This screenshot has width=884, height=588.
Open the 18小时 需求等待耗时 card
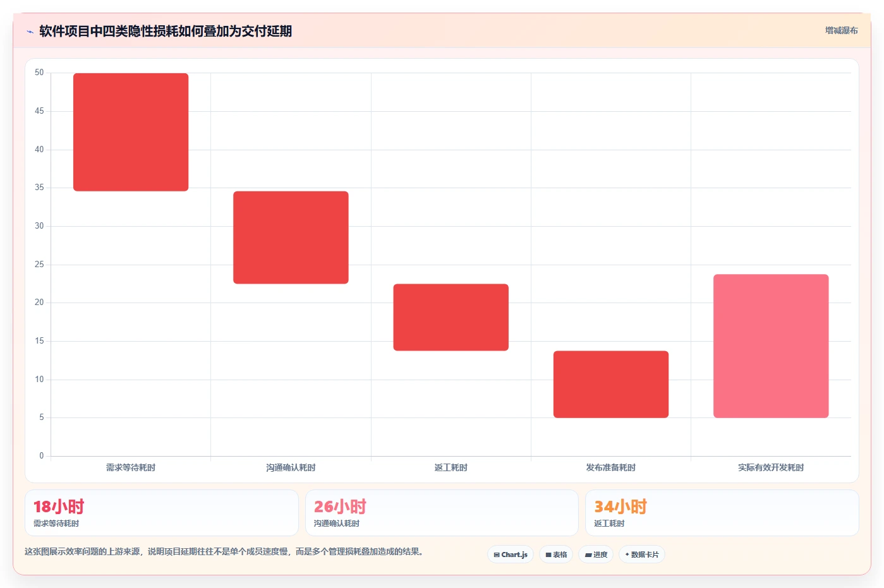click(162, 513)
